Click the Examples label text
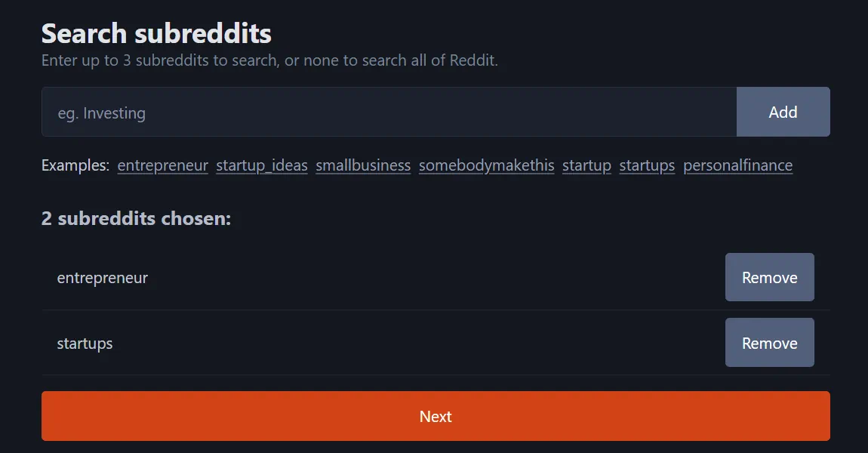The width and height of the screenshot is (868, 453). tap(75, 165)
